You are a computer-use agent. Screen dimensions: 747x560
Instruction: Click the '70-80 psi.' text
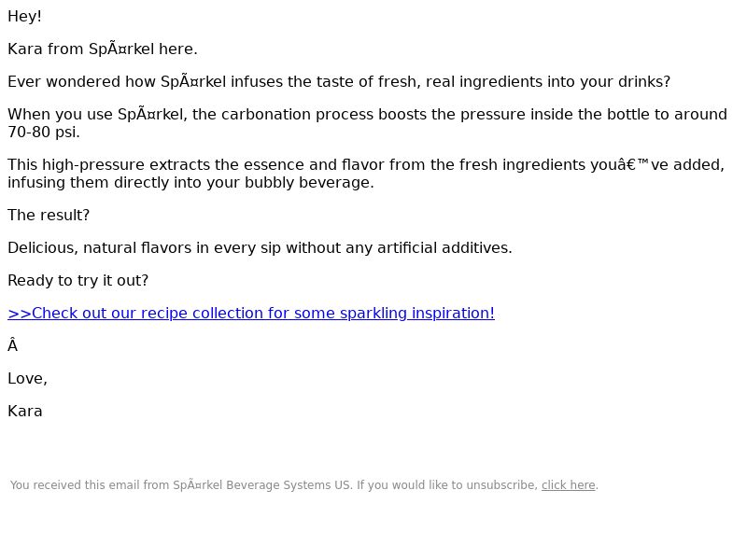pos(44,133)
